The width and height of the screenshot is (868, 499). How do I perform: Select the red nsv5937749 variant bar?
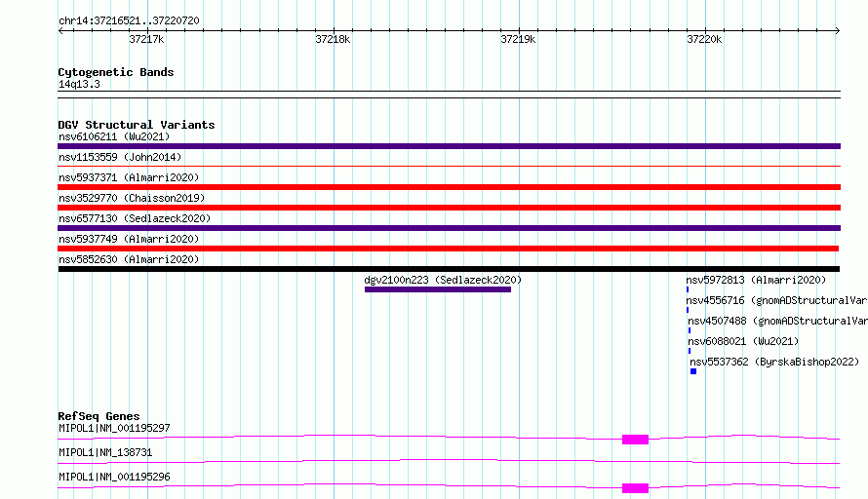coord(449,249)
